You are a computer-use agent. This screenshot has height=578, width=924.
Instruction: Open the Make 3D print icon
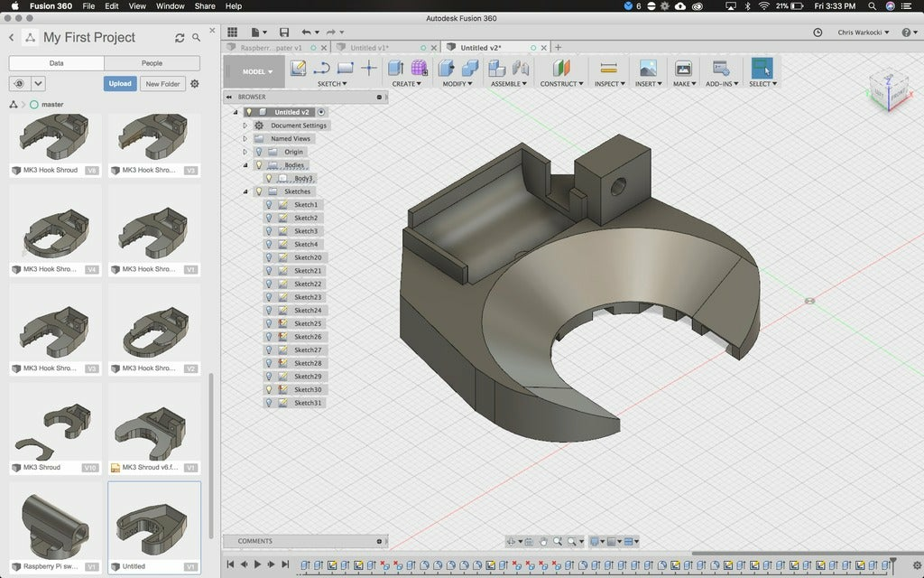coord(683,69)
